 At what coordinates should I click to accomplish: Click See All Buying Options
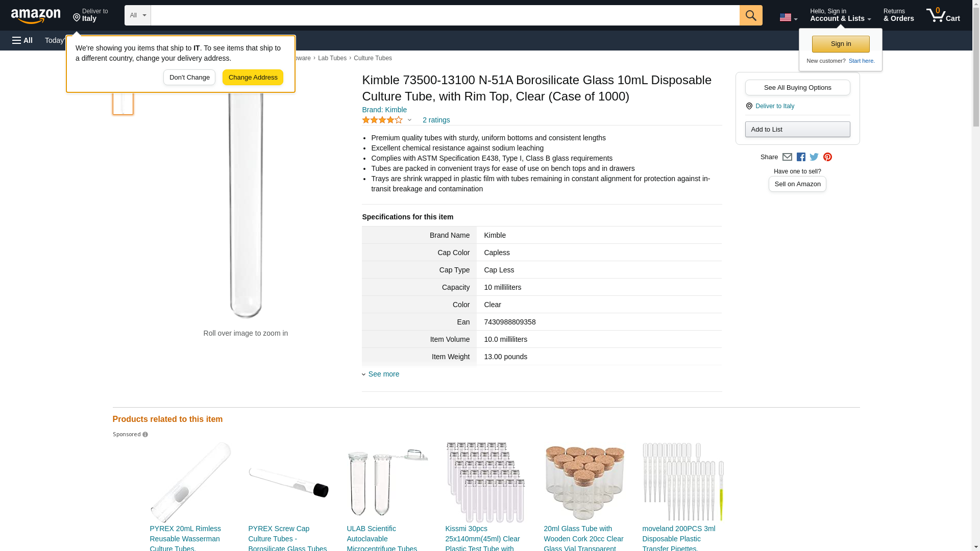[797, 87]
